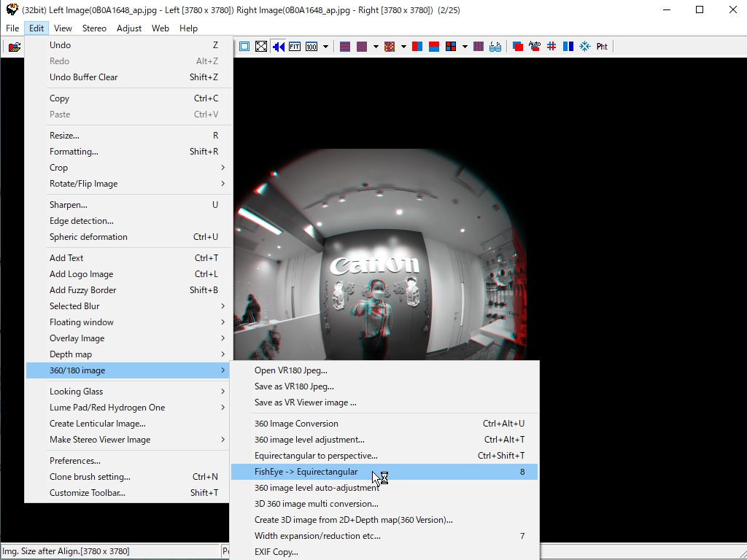
Task: Select the column interlaced purple icon
Action: (x=479, y=47)
